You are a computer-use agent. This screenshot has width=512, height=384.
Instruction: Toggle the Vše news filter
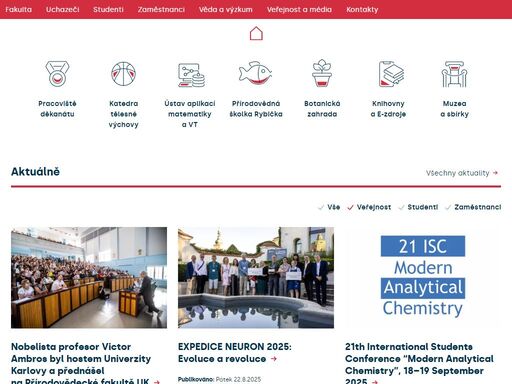point(329,207)
